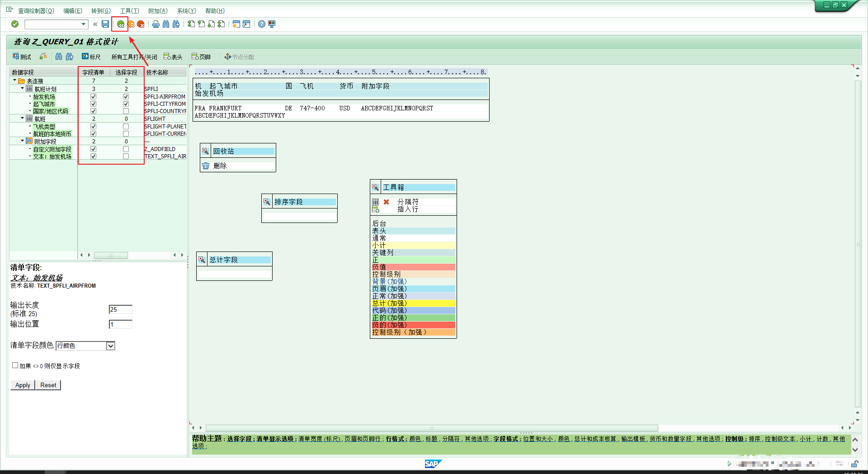Screen dimensions: 868x474
Task: Click the Apply button
Action: (x=23, y=385)
